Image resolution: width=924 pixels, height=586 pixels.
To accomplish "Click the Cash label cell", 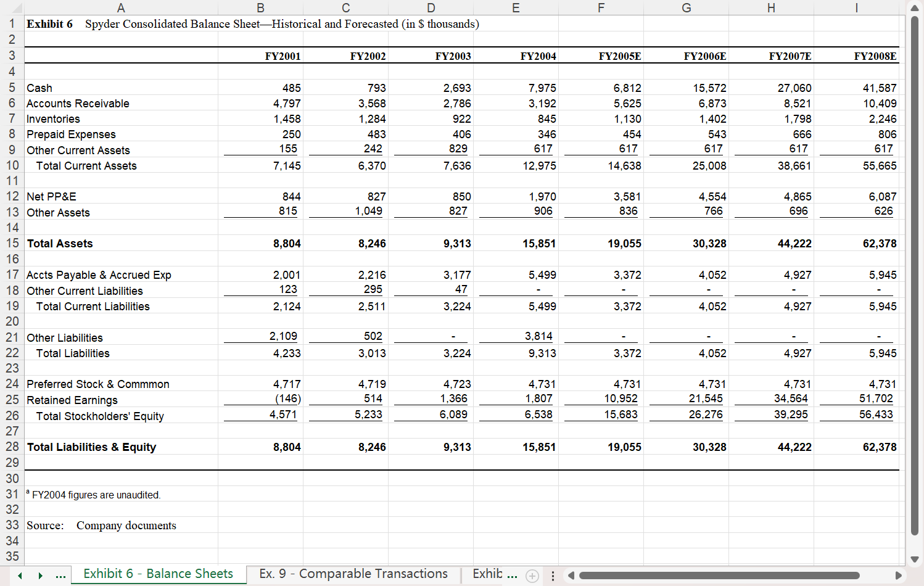I will point(121,88).
